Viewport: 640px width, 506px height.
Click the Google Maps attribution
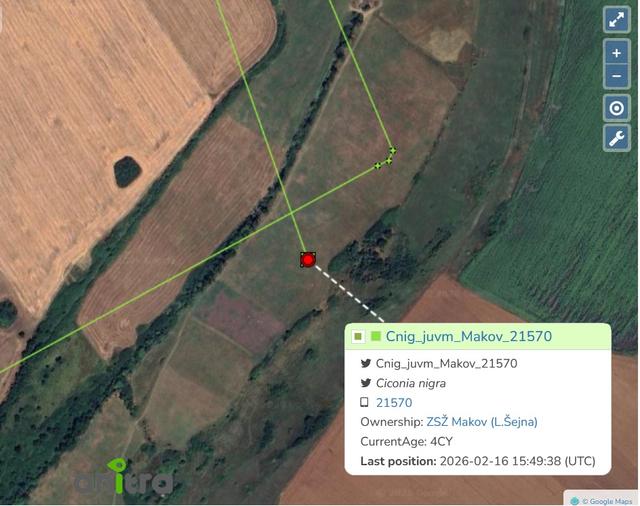coord(602,501)
